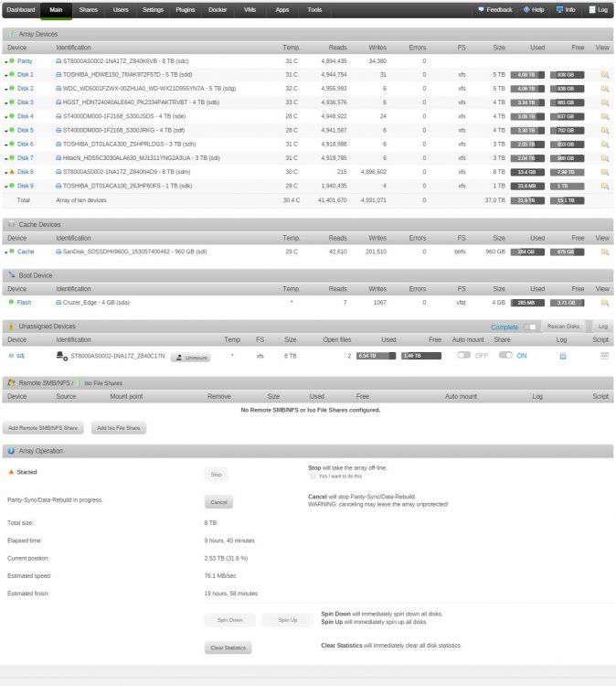Screen dimensions: 616x686
Task: Click the sdj used-space bar
Action: pos(376,356)
